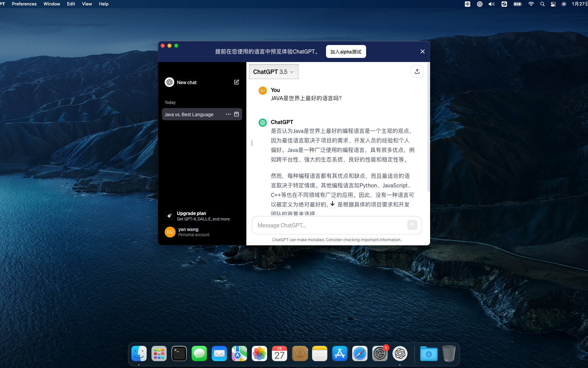Click the yan wang account avatar

tap(169, 232)
